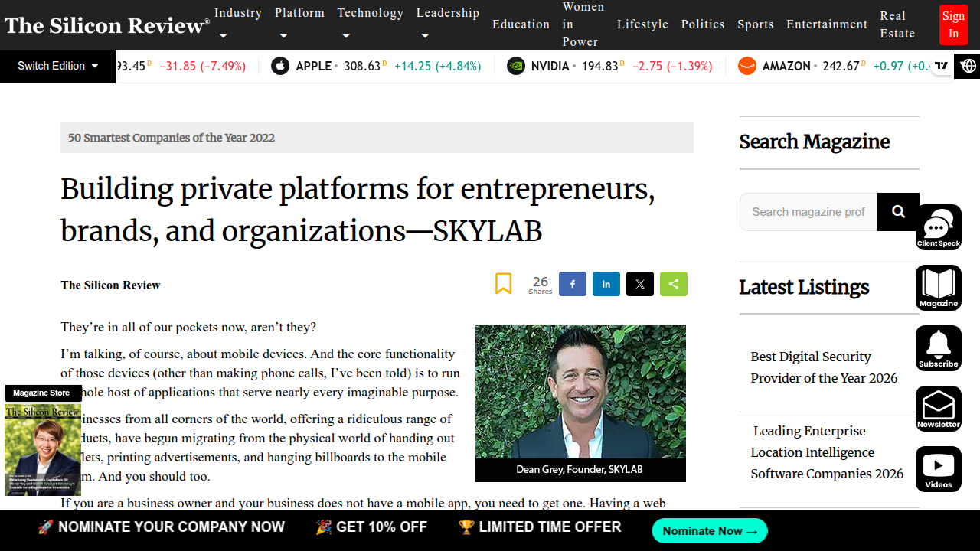Click the Apple logo in stock ticker
Image resolution: width=980 pixels, height=551 pixels.
(x=280, y=66)
